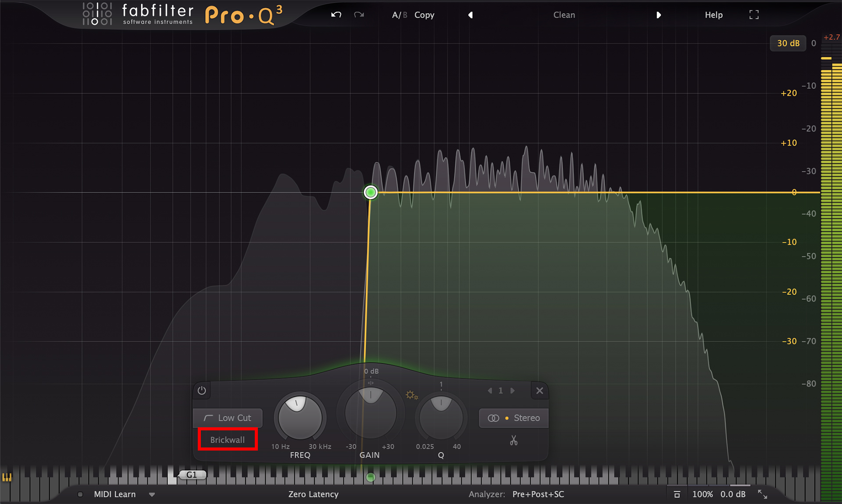Open the Clean preset menu
This screenshot has width=842, height=504.
tap(564, 15)
